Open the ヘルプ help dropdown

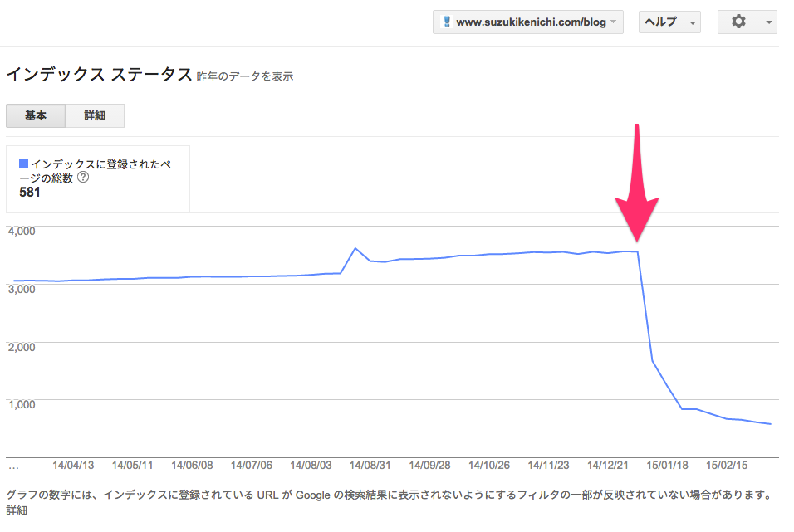pyautogui.click(x=669, y=22)
